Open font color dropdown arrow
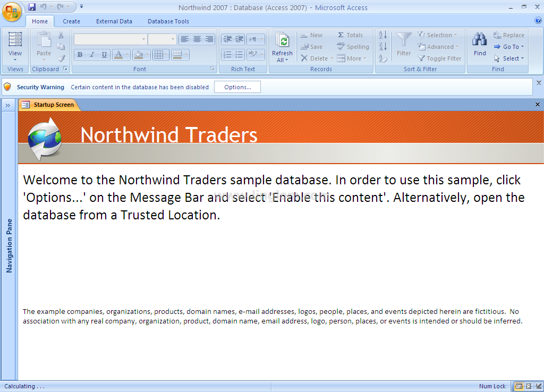The image size is (544, 392). click(127, 55)
